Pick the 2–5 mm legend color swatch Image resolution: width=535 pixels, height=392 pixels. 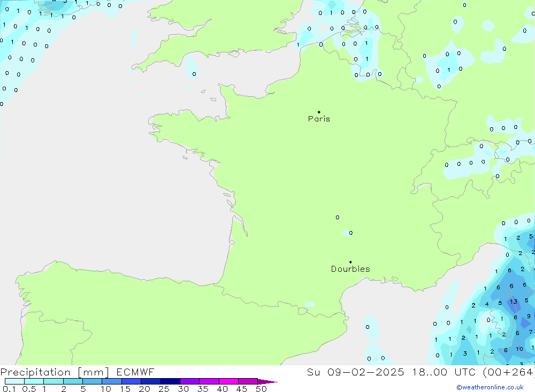click(x=73, y=381)
